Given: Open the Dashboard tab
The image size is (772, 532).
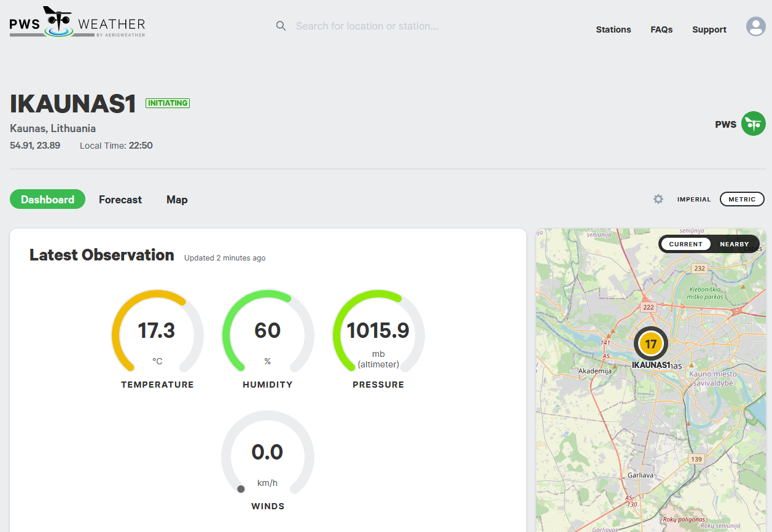Looking at the screenshot, I should 47,200.
